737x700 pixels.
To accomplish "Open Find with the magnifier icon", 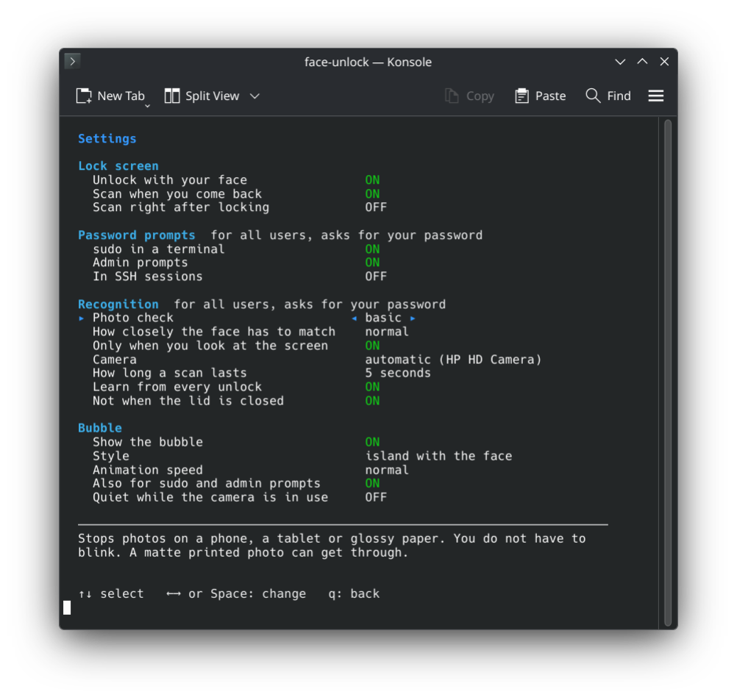I will coord(593,96).
